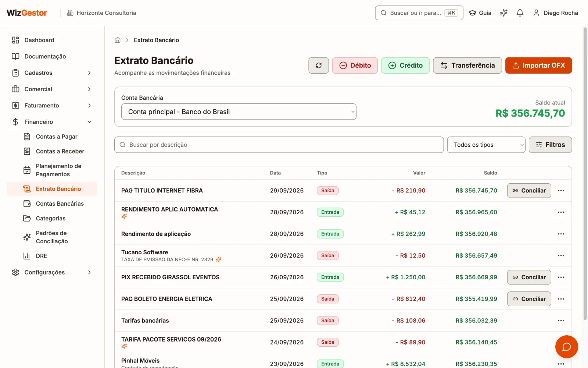Conciliar PIX RECEBIDO GIRASSOL EVENTOS

529,277
